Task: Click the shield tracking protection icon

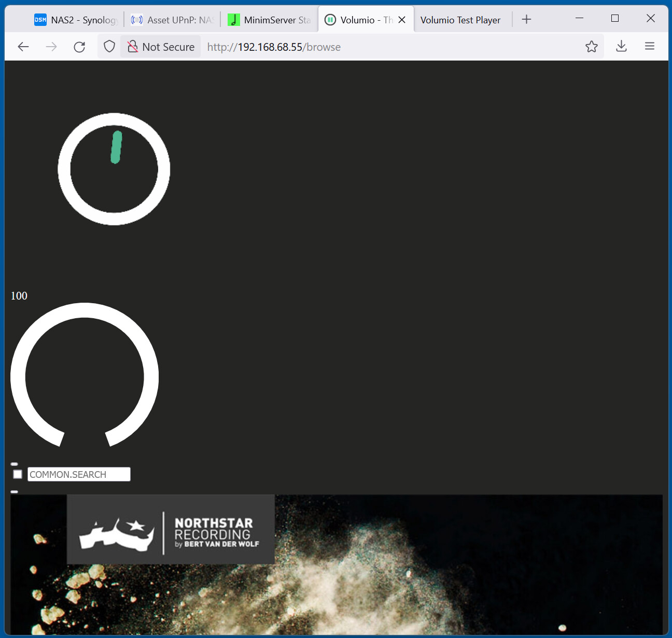Action: coord(109,47)
